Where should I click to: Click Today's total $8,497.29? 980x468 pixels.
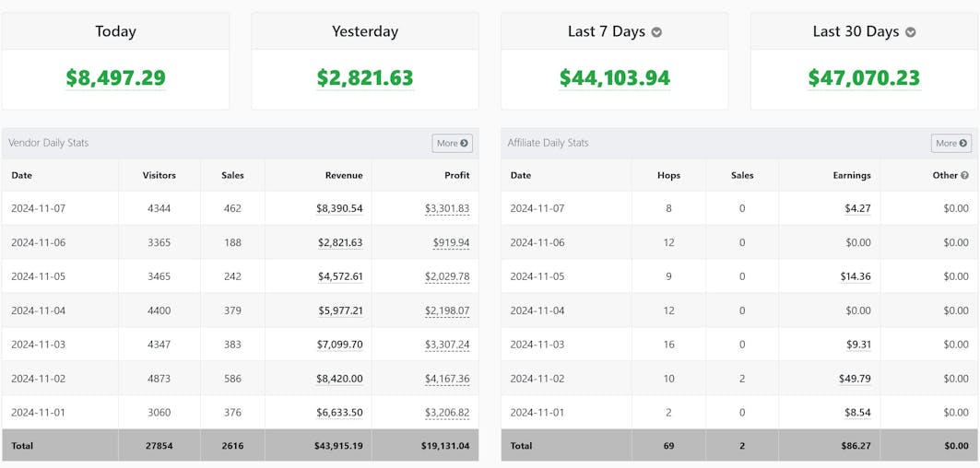click(x=115, y=78)
